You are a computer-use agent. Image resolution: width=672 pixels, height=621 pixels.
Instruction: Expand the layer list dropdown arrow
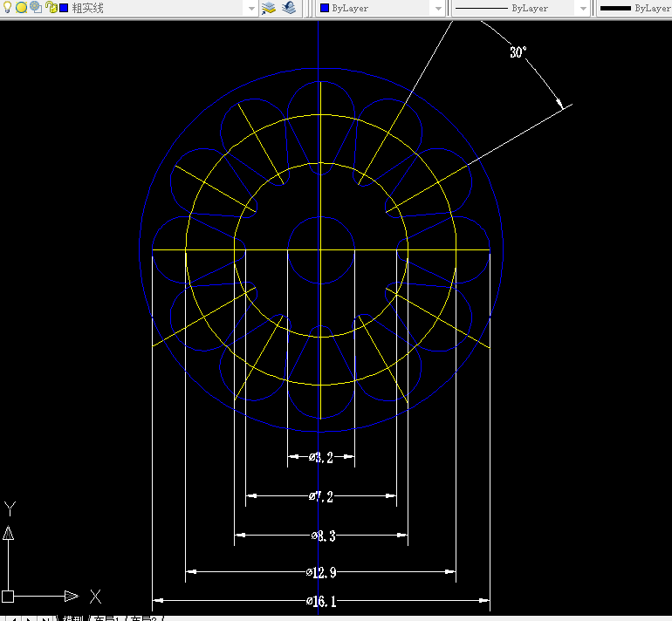(x=251, y=8)
